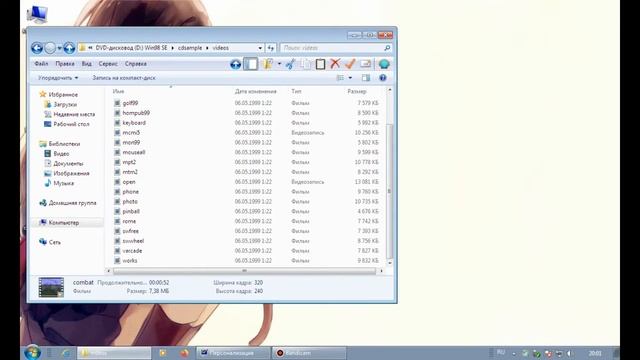The height and width of the screenshot is (360, 640).
Task: Open the address bar history dropdown
Action: (x=260, y=48)
